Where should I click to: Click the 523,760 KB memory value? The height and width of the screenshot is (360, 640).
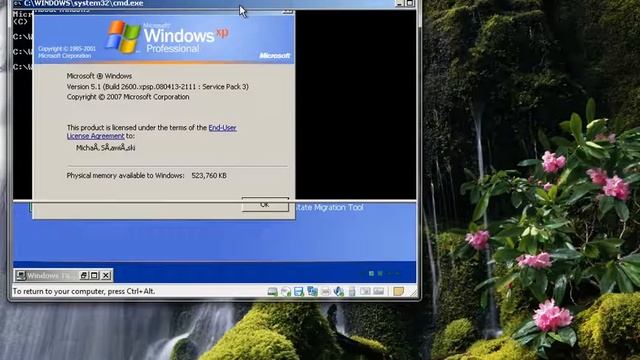209,176
